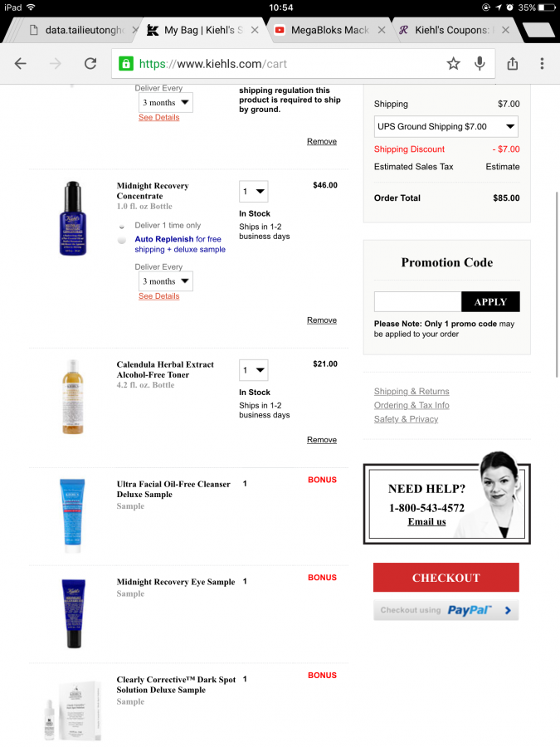560x747 pixels.
Task: Remove the Calendula Herbal Extract Toner
Action: tap(321, 440)
